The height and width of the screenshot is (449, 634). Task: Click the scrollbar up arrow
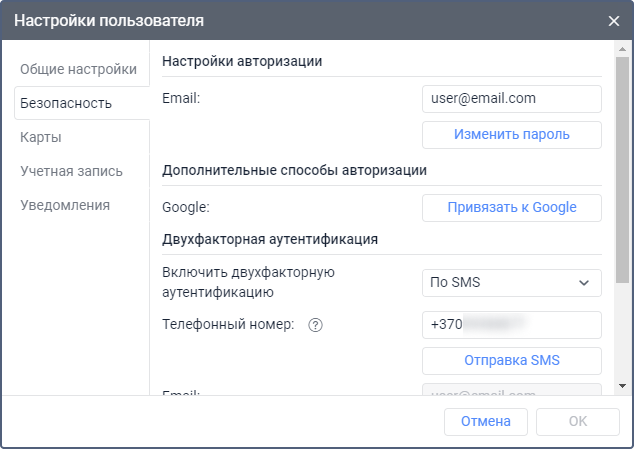click(624, 50)
